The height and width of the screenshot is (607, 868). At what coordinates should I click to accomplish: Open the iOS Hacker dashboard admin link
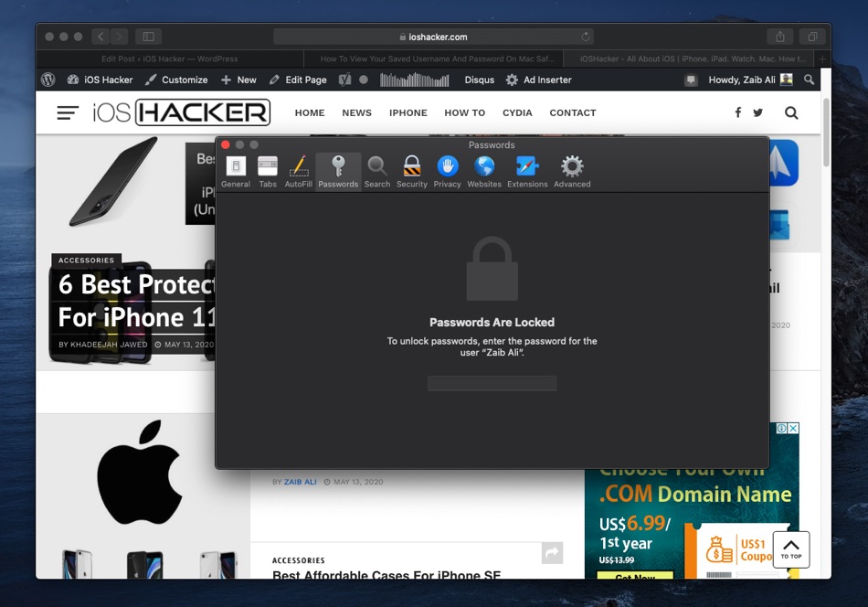coord(101,80)
